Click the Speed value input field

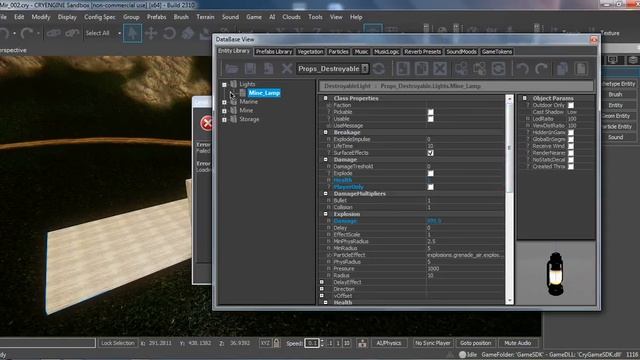coord(312,343)
